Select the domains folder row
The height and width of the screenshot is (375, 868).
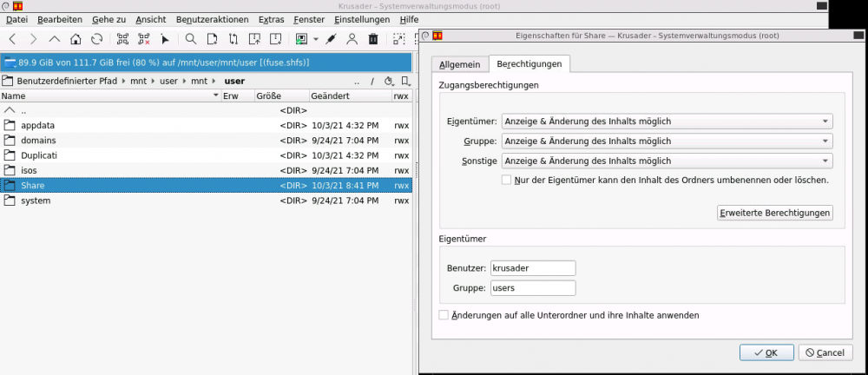pyautogui.click(x=206, y=140)
